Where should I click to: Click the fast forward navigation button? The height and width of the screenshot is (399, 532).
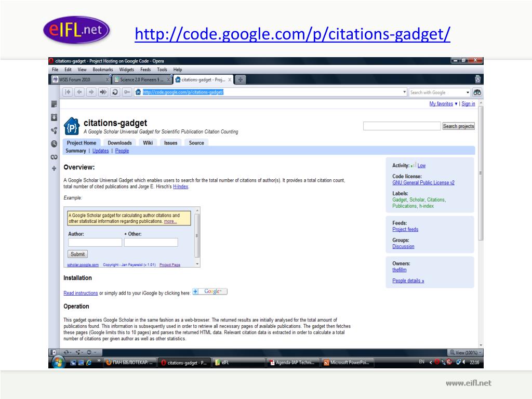coord(103,92)
